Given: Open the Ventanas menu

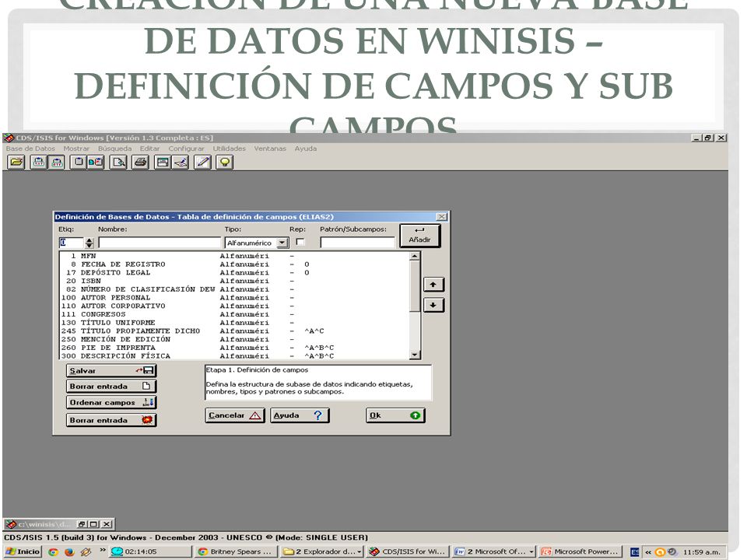Looking at the screenshot, I should [x=270, y=149].
